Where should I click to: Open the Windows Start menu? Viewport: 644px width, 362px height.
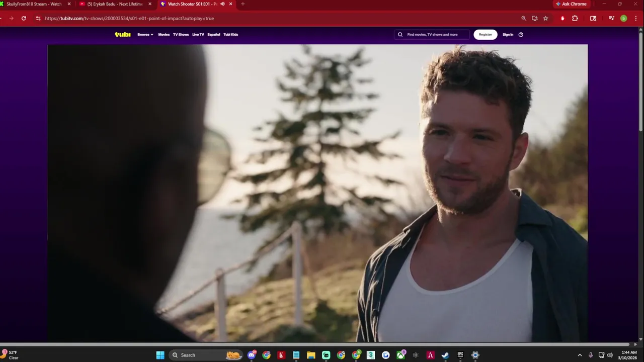160,355
